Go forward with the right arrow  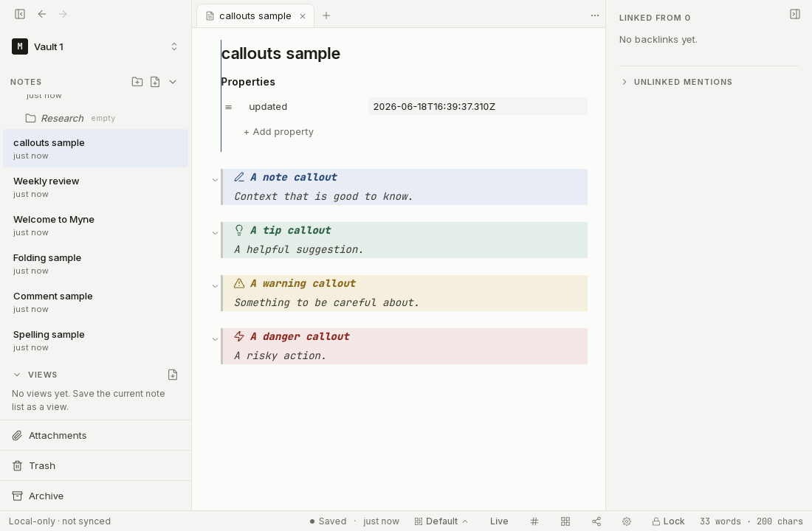[x=63, y=14]
